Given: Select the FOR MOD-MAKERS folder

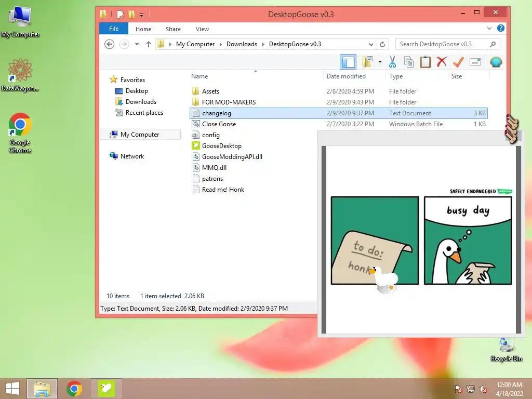Looking at the screenshot, I should click(229, 102).
